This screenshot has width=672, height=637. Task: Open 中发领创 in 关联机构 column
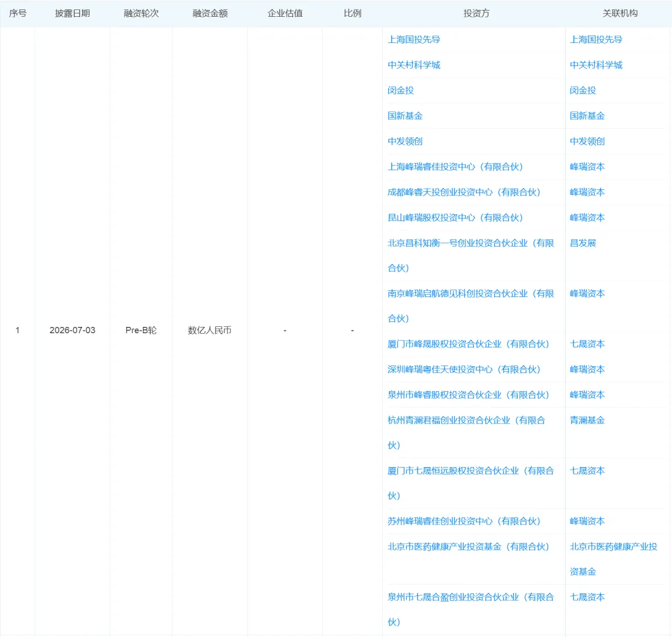pyautogui.click(x=587, y=141)
